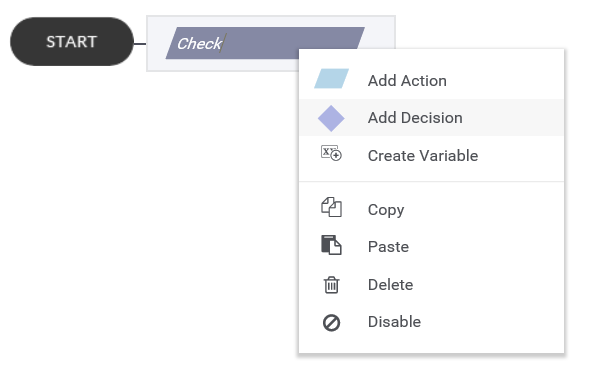Select the Create Variable menu entry

pyautogui.click(x=431, y=156)
